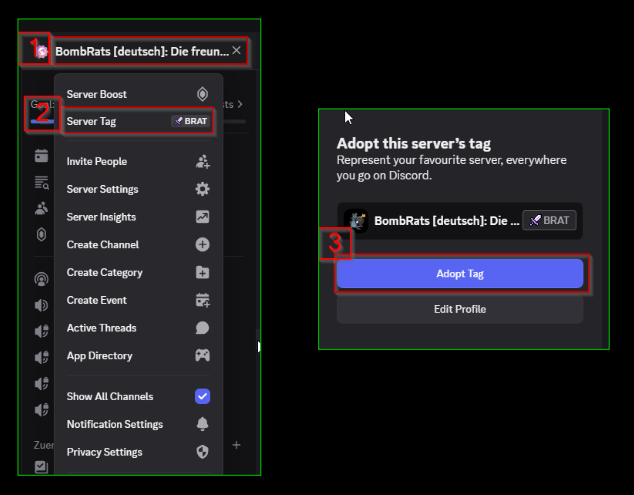This screenshot has width=634, height=495.
Task: Click the Server Boost gem icon
Action: pyautogui.click(x=203, y=94)
